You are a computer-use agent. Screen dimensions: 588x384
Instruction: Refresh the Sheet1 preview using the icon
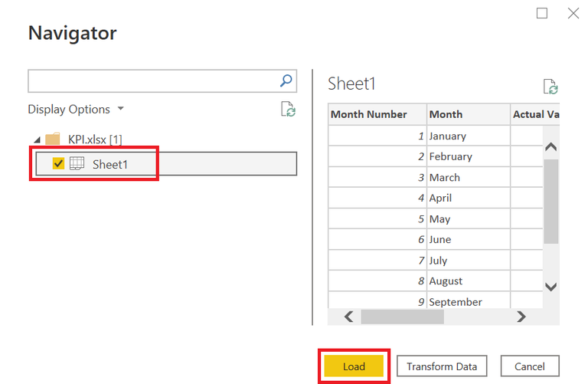point(550,87)
